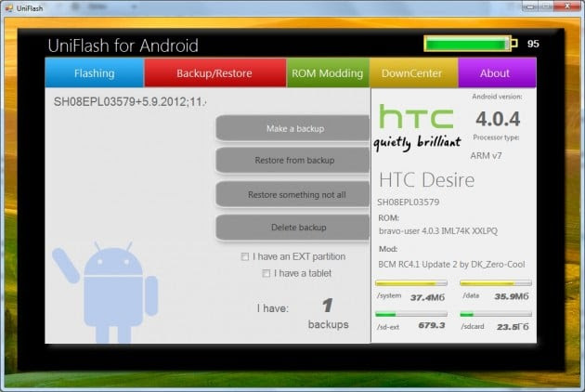Click the /data storage usage bar

pos(496,283)
